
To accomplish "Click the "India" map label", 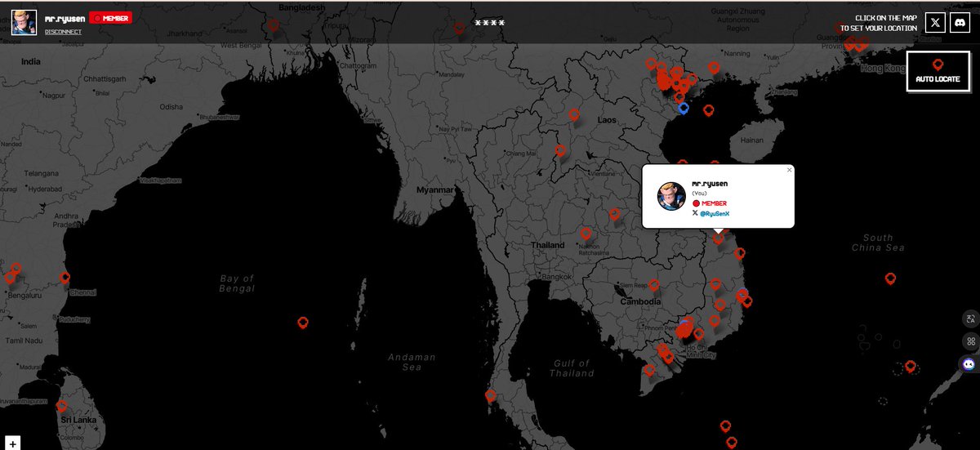I will tap(31, 61).
